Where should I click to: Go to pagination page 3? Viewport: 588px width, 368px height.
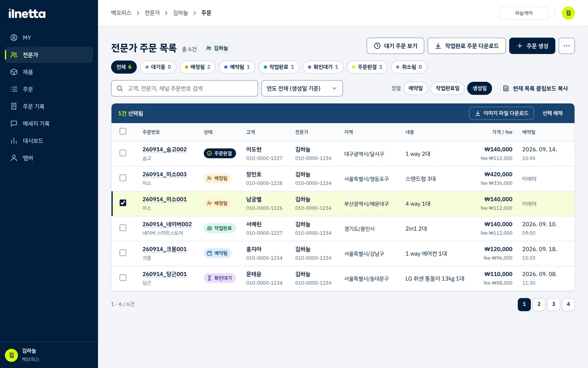553,304
